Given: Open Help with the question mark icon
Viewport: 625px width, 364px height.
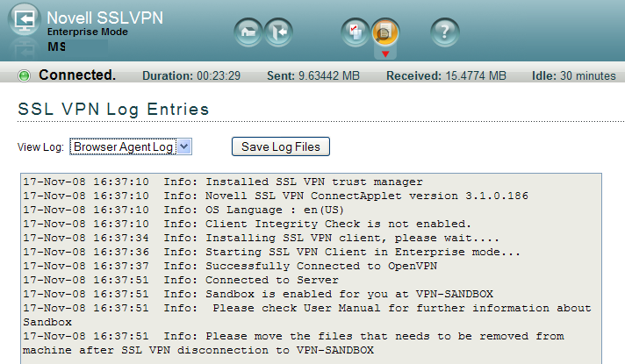Looking at the screenshot, I should (x=444, y=32).
